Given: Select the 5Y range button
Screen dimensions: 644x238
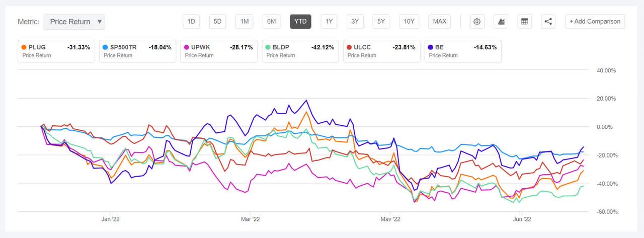Looking at the screenshot, I should coord(381,22).
